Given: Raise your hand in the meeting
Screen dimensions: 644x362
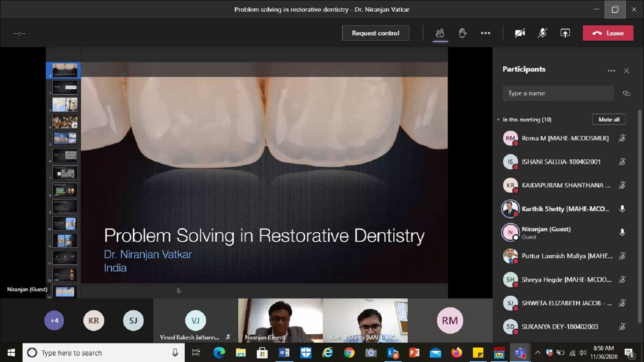Looking at the screenshot, I should (462, 33).
